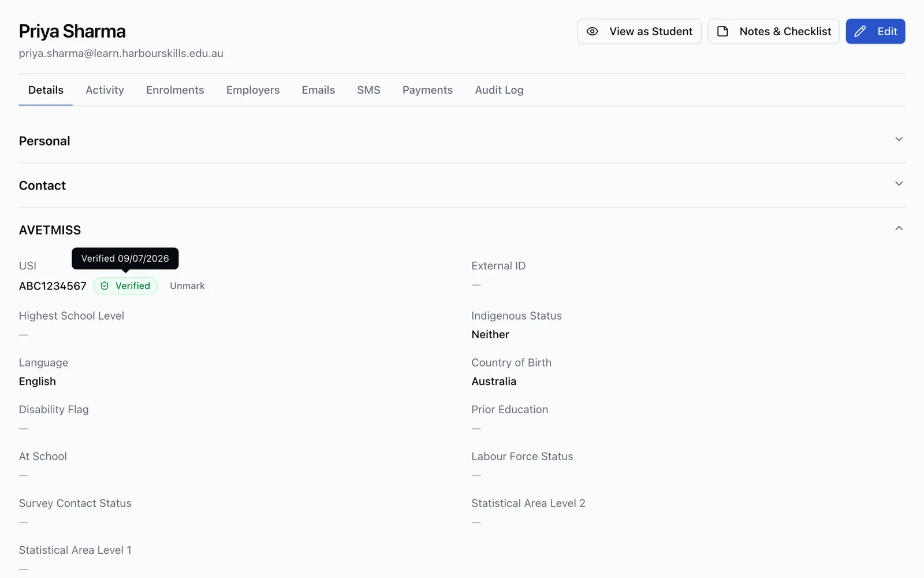924x578 pixels.
Task: Click the Verified badge label
Action: coord(132,286)
